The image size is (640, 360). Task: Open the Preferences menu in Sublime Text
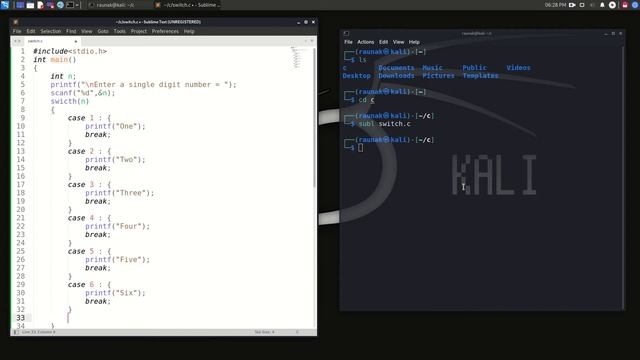[x=165, y=31]
